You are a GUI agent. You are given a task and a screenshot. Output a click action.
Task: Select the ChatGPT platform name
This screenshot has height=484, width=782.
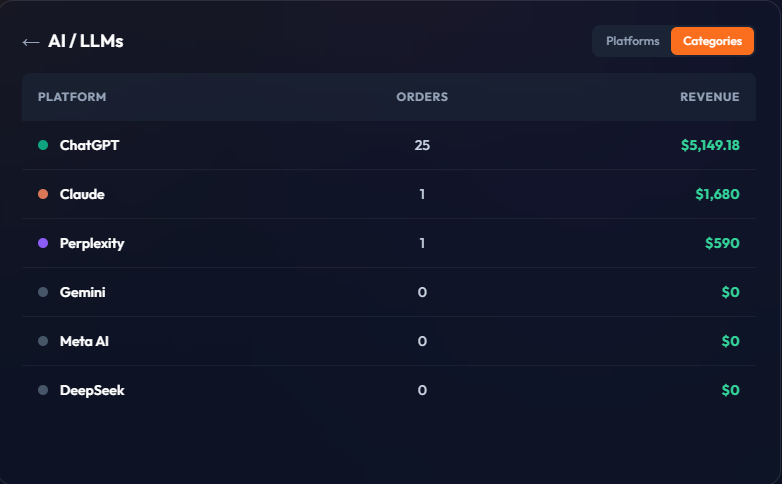[x=89, y=145]
